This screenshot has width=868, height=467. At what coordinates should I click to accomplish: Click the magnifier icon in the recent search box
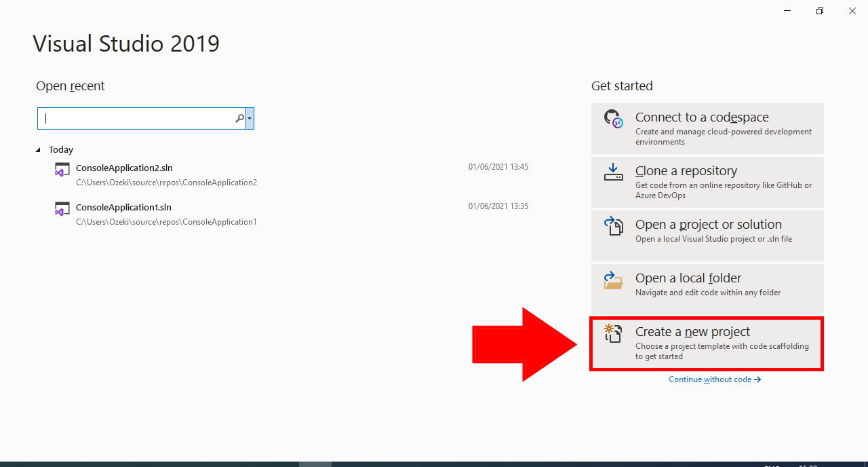(x=239, y=118)
